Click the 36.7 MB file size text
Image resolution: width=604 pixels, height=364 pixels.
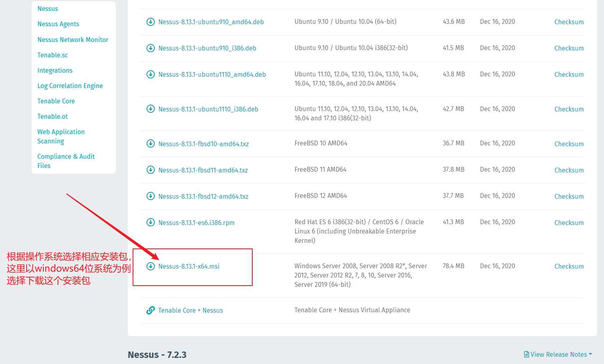[453, 143]
